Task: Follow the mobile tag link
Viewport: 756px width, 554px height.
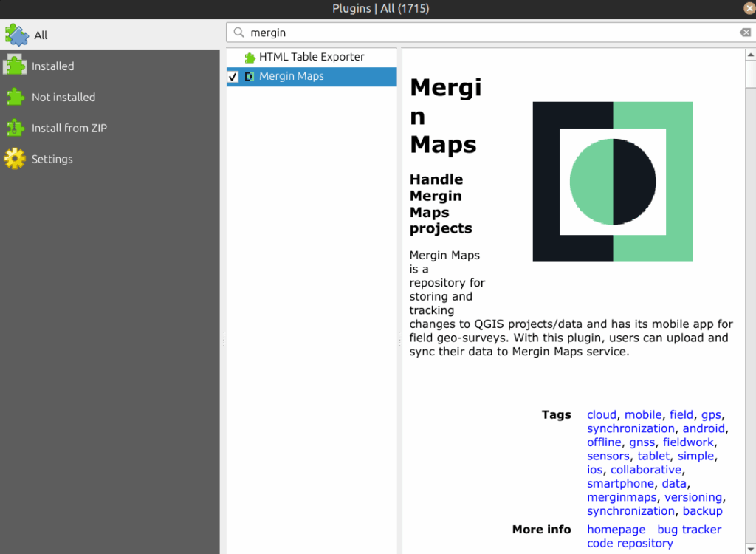Action: 643,414
